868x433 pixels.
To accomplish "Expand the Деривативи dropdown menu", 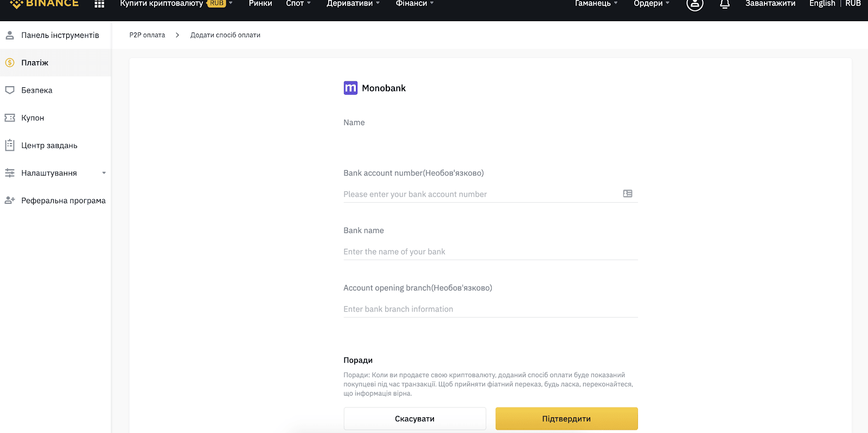I will click(x=378, y=3).
